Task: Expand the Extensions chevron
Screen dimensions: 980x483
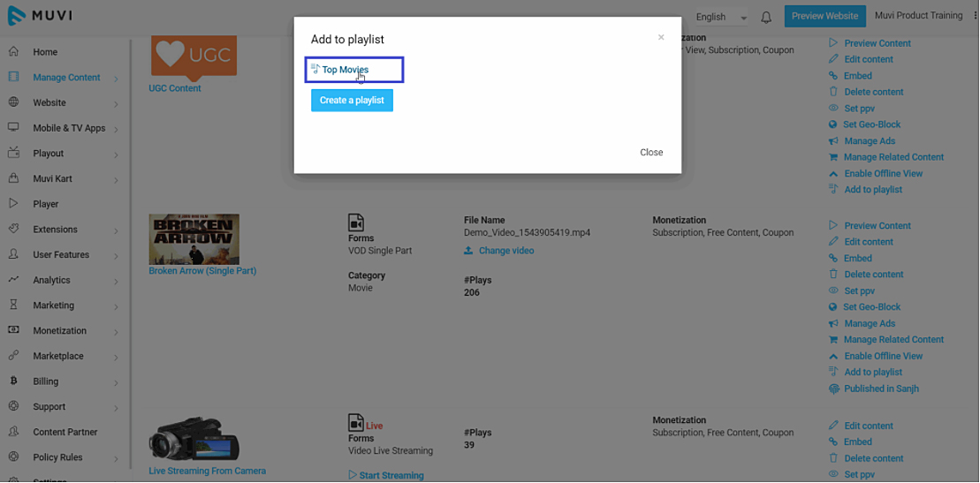Action: point(117,230)
